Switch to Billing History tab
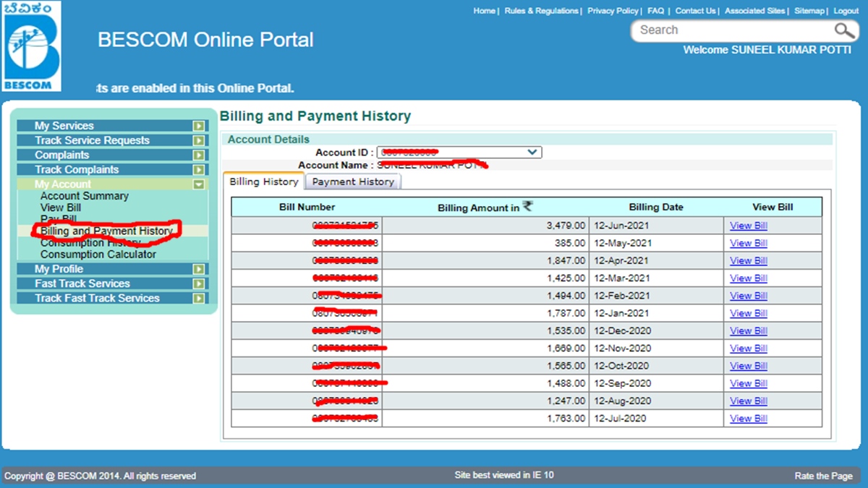The width and height of the screenshot is (868, 488). 263,181
